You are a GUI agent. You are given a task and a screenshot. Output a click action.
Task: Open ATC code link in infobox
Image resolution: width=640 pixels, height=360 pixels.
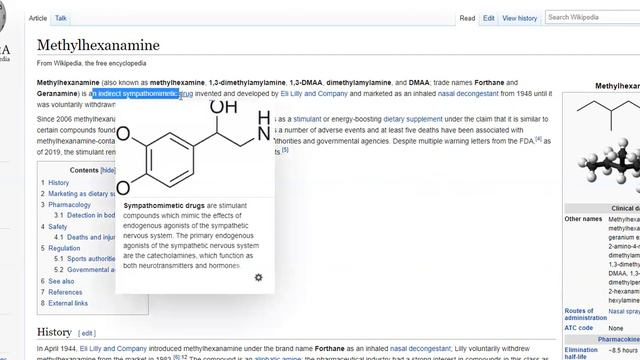(578, 328)
